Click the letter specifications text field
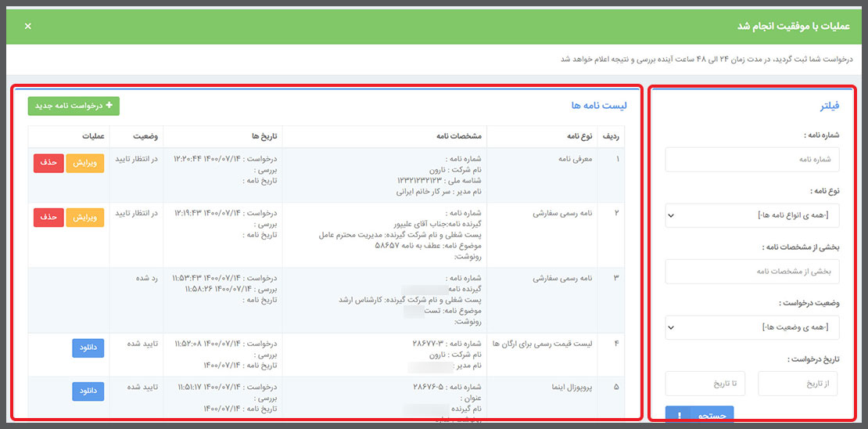The image size is (868, 429). [751, 272]
